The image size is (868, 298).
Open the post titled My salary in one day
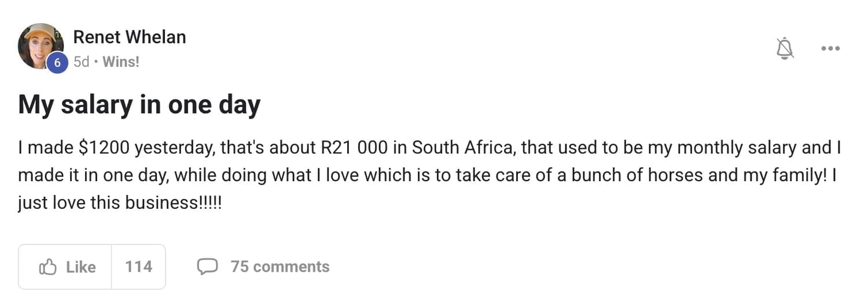pos(139,105)
